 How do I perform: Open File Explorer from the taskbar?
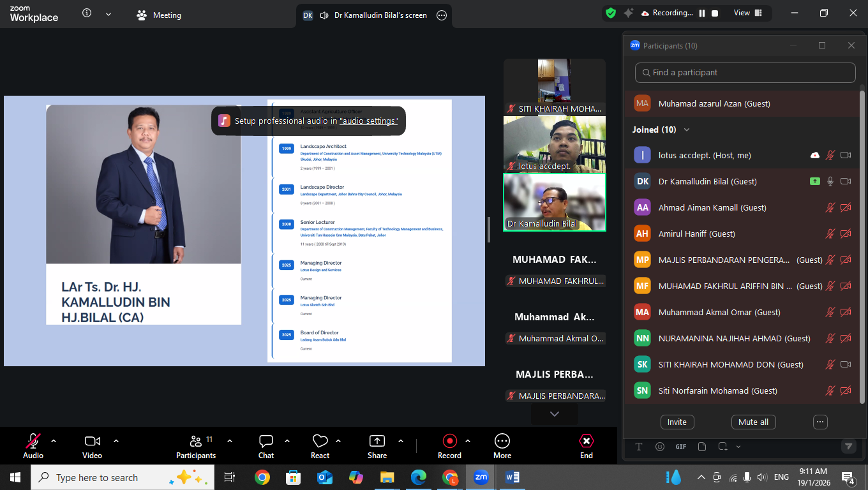(387, 477)
